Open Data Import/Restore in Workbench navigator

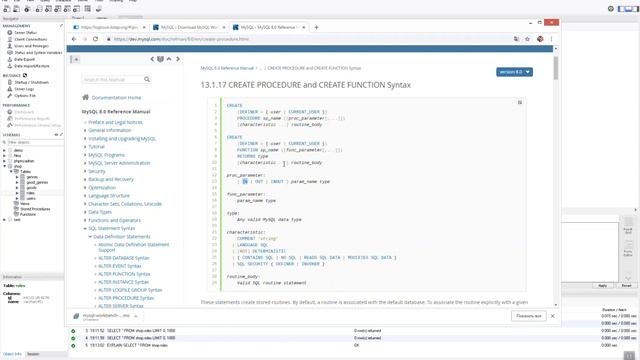pos(31,66)
